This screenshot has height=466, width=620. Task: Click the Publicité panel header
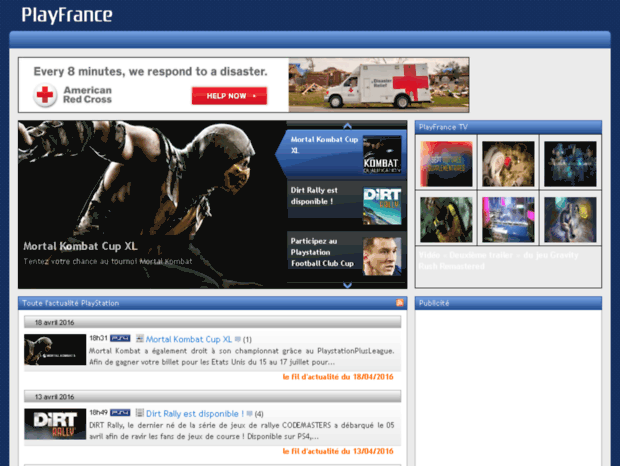pos(508,303)
